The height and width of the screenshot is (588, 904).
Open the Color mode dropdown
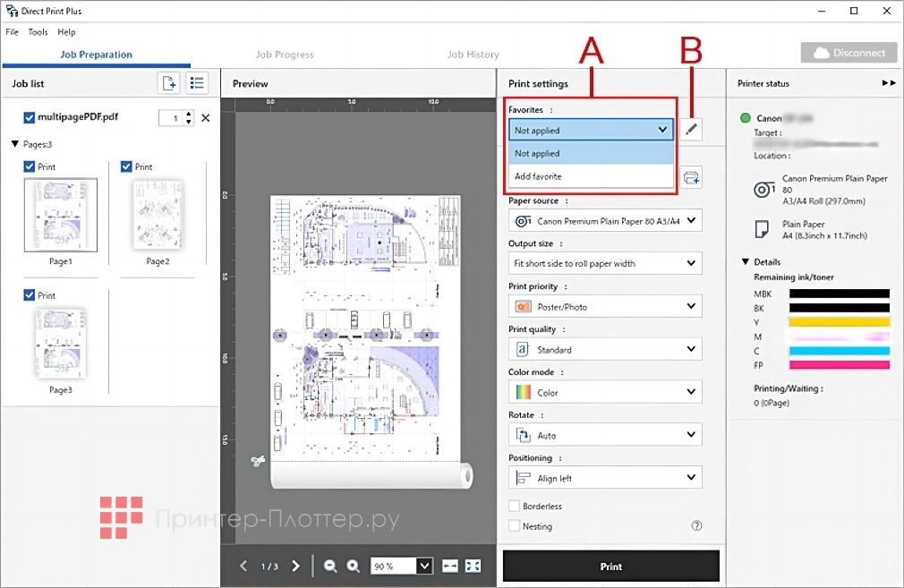pos(604,392)
